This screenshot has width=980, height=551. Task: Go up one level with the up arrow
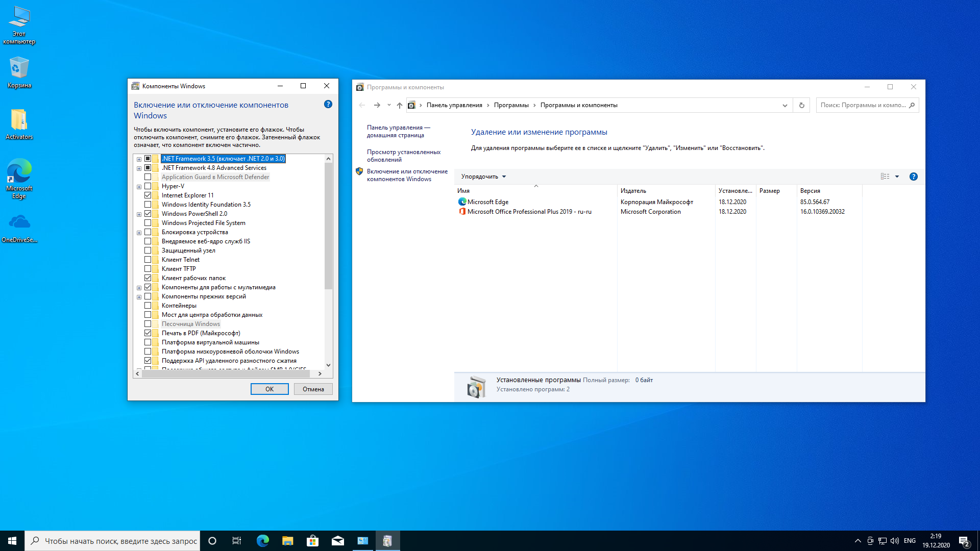point(399,105)
